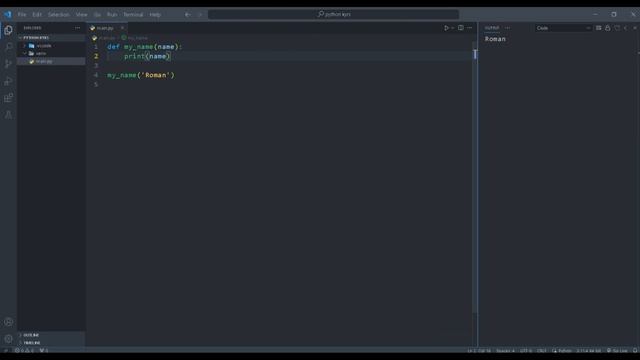Click the main.py breadcrumb item
640x360 pixels.
click(104, 38)
